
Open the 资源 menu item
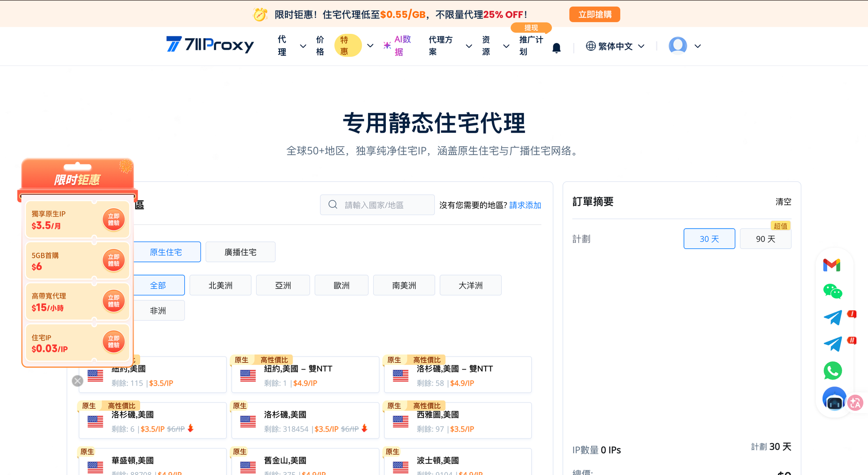pyautogui.click(x=486, y=46)
